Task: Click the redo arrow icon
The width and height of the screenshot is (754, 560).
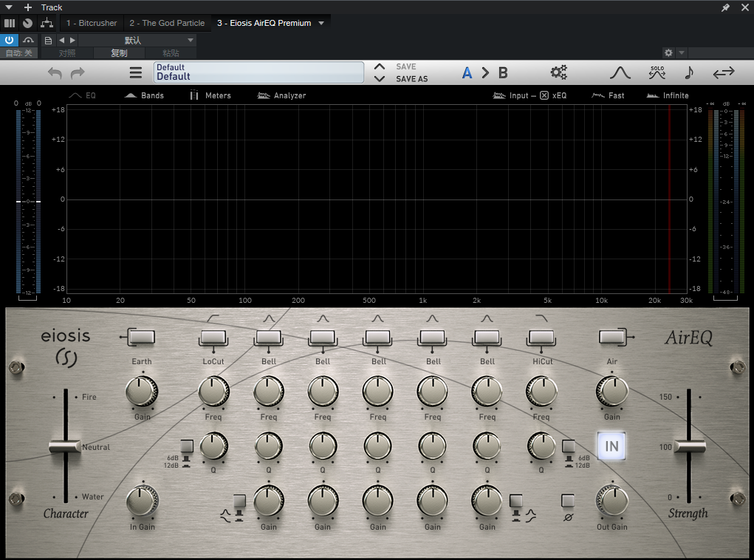Action: coord(78,73)
